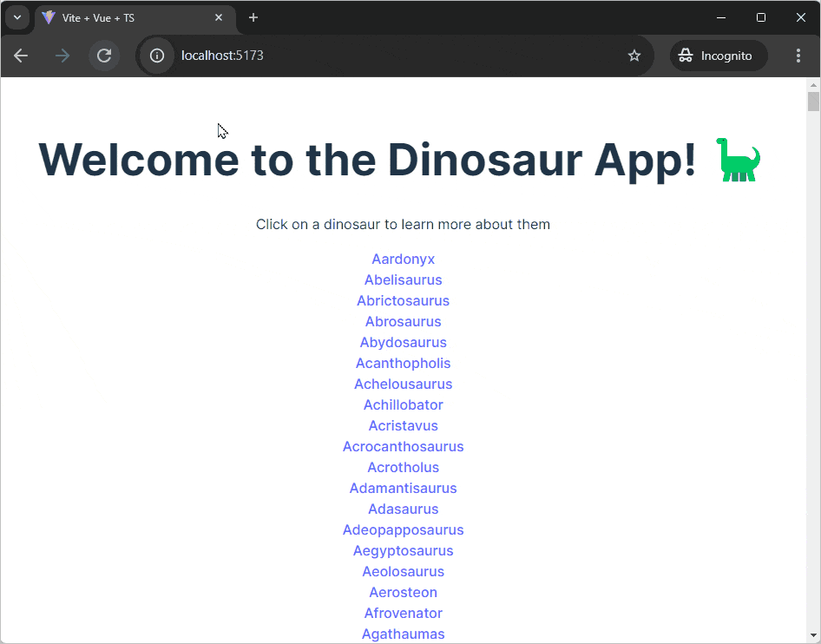Click the scrollbar down arrow
The image size is (821, 644).
pos(813,636)
